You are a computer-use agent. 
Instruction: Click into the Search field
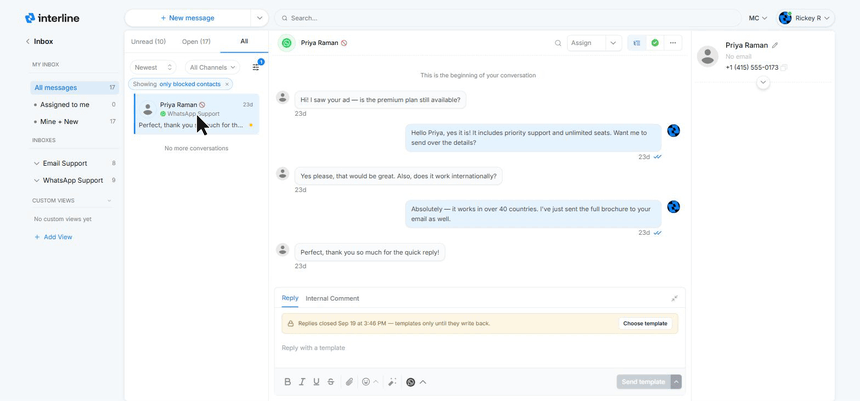click(508, 18)
